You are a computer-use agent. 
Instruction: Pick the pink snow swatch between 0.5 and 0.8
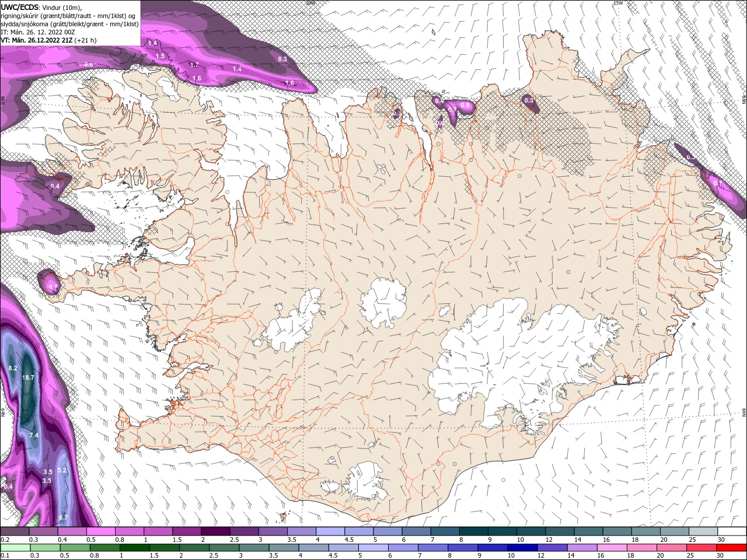[100, 531]
